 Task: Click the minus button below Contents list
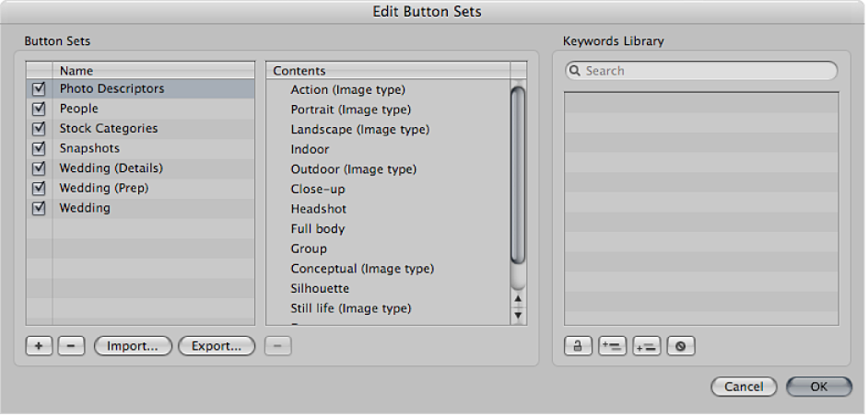coord(278,346)
